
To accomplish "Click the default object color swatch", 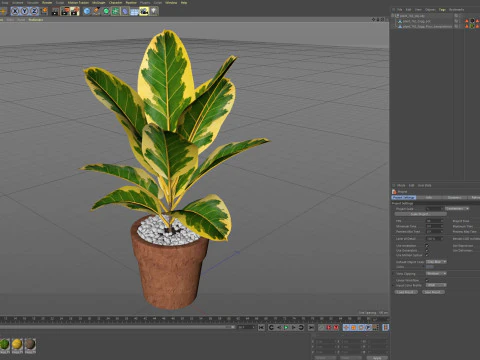I will click(x=430, y=267).
